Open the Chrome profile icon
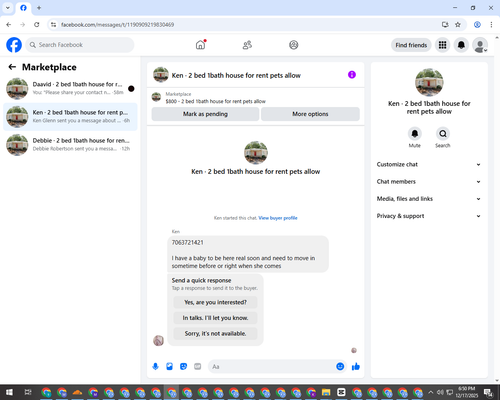The image size is (500, 400). pyautogui.click(x=477, y=25)
